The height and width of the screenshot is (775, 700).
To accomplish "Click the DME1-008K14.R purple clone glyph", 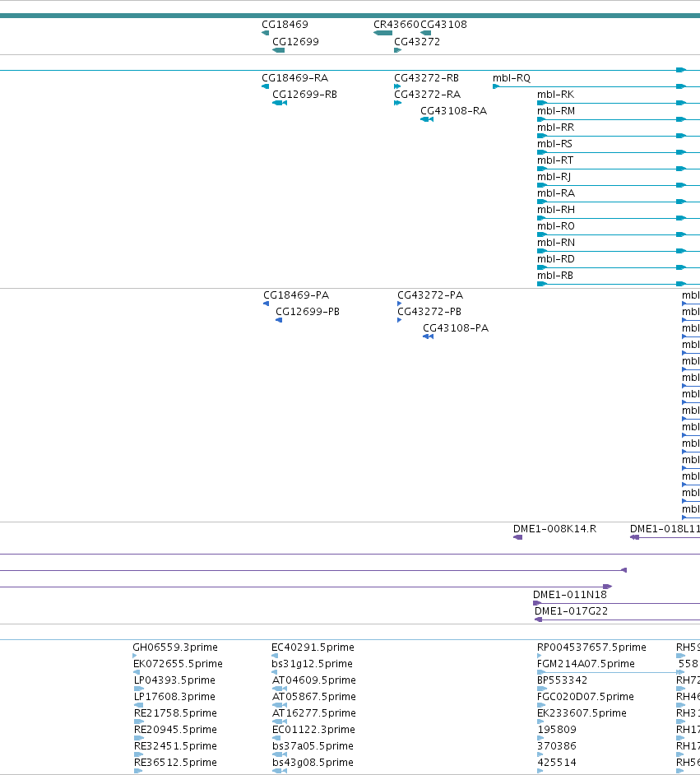I will pos(517,537).
